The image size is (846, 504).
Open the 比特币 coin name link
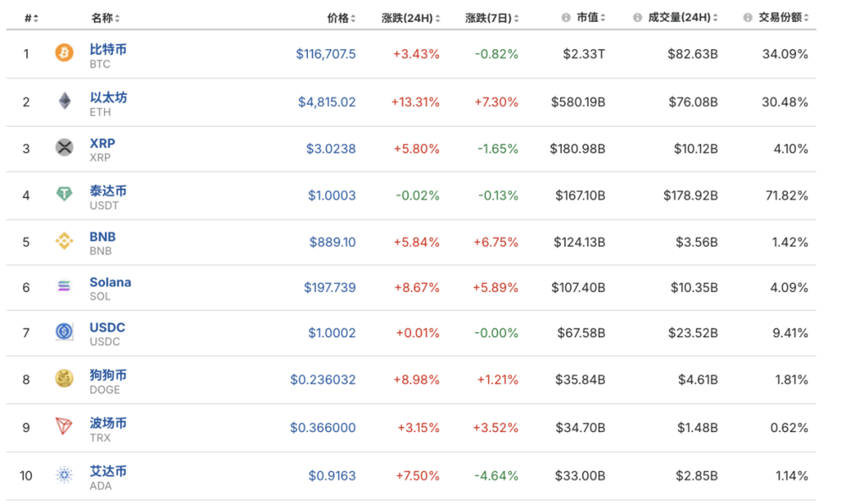click(x=108, y=50)
